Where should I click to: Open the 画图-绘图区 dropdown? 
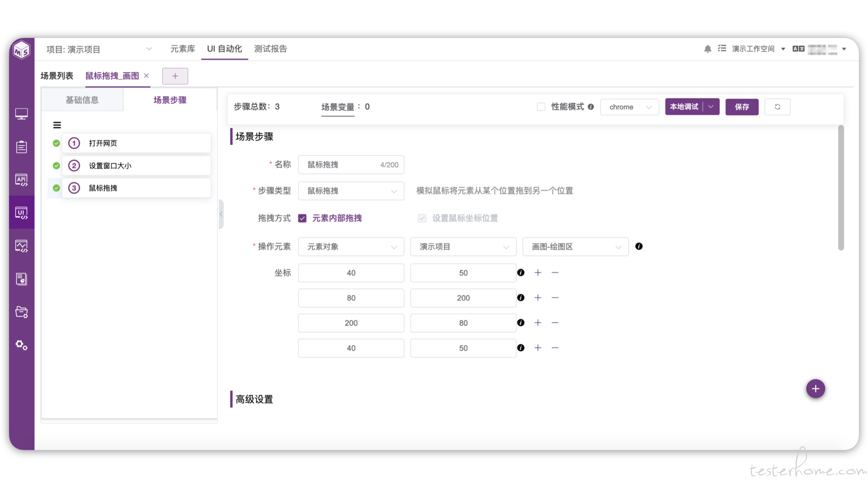point(576,247)
